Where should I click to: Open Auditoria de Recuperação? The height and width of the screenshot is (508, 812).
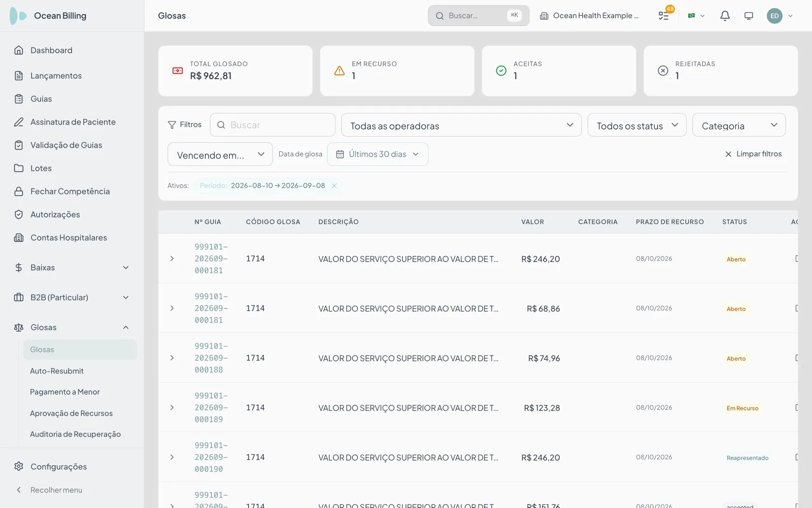tap(80, 434)
